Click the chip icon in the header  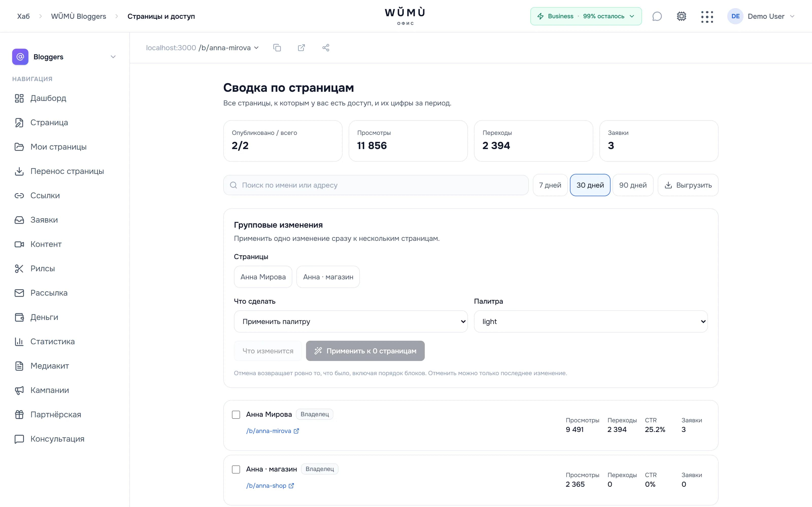coord(682,16)
